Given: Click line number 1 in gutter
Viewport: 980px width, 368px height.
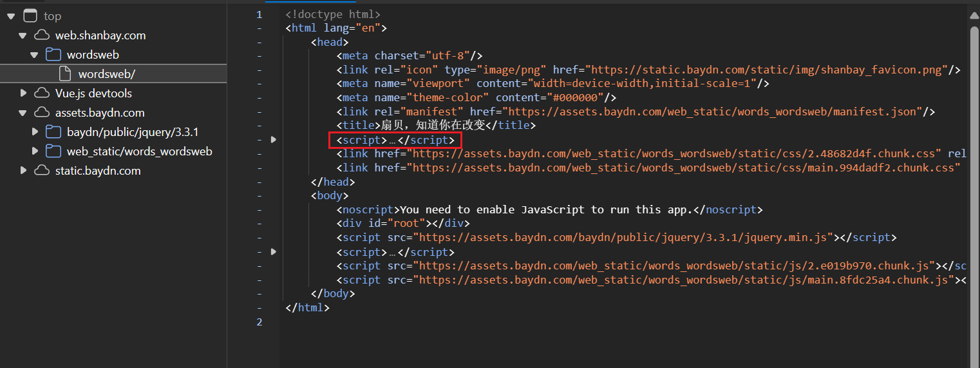Looking at the screenshot, I should [x=259, y=14].
